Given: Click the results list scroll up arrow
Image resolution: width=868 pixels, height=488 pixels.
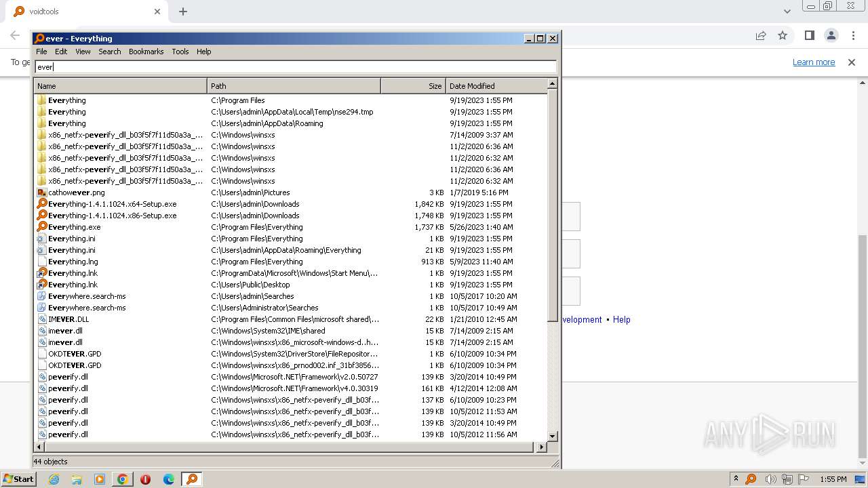Looking at the screenshot, I should click(552, 83).
